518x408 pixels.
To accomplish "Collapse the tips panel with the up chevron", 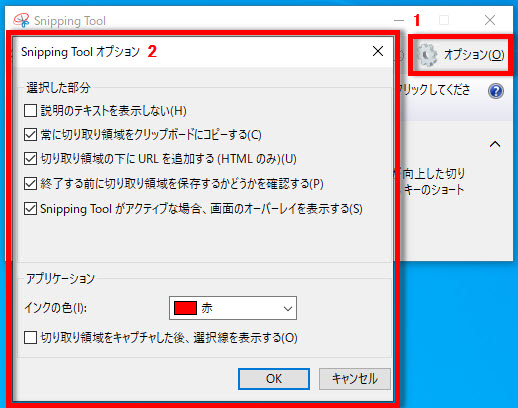I will tap(495, 144).
